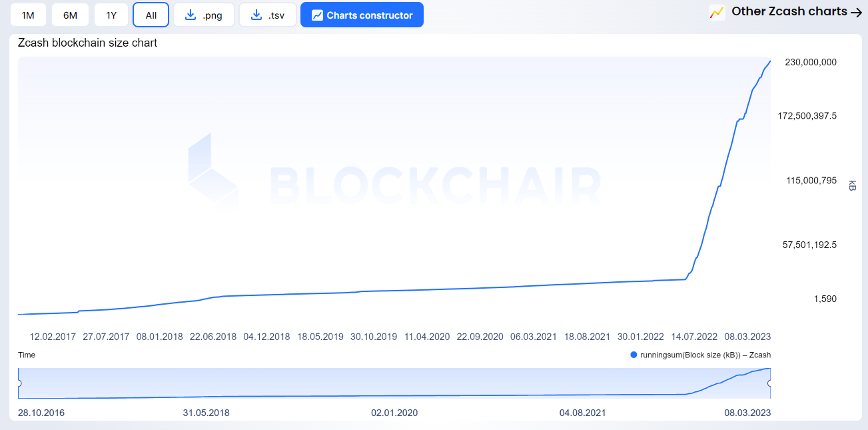Click the 04.12.2018 x-axis date
Image resolution: width=868 pixels, height=430 pixels.
pos(266,337)
